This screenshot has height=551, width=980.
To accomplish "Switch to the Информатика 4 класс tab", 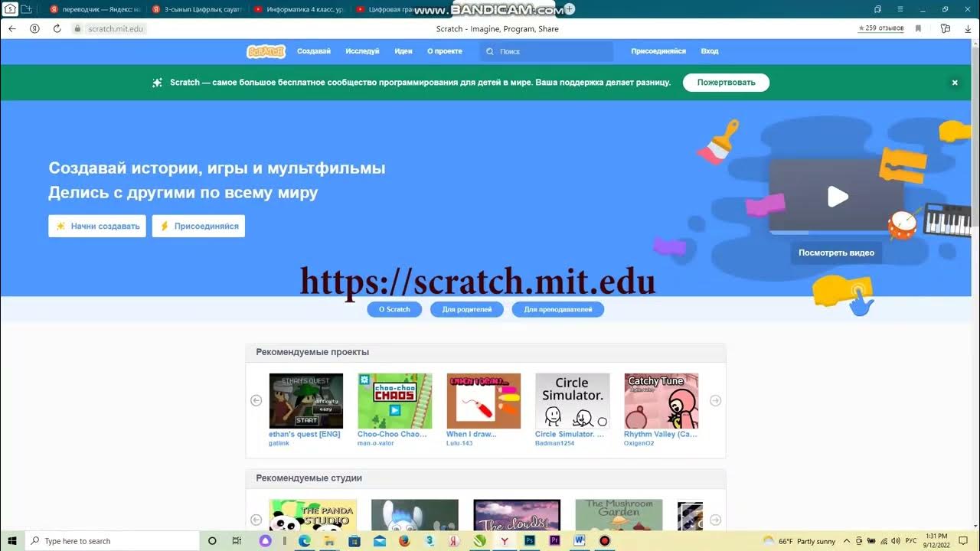I will [298, 9].
